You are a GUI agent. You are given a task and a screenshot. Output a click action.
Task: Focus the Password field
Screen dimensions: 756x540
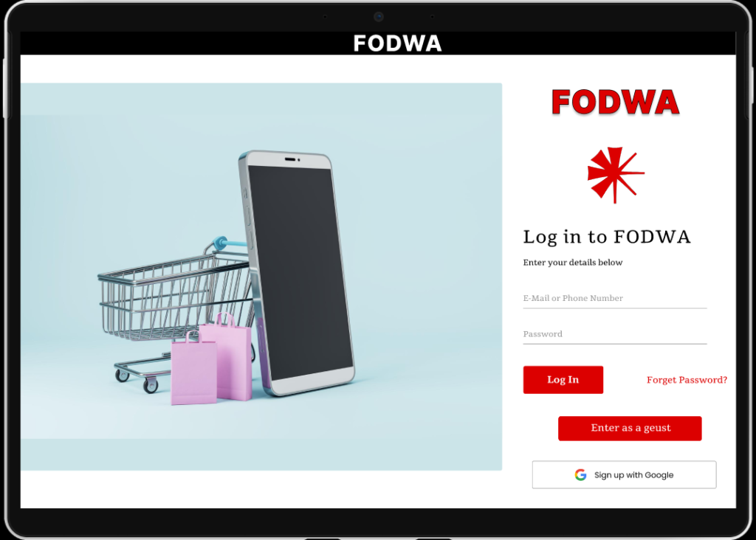coord(615,334)
